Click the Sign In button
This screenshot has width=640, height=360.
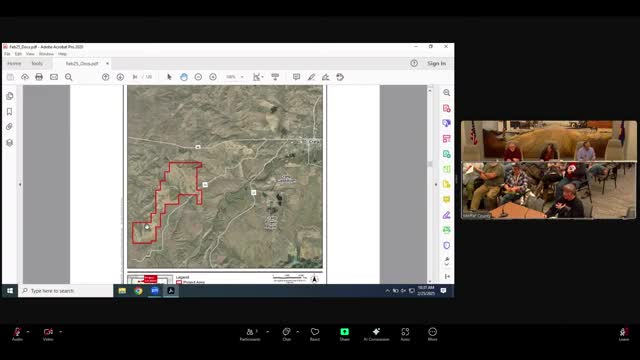[436, 63]
